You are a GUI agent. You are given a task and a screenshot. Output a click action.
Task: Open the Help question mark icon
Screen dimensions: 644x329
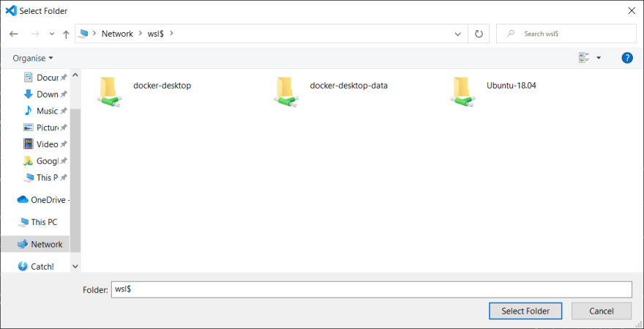coord(627,58)
